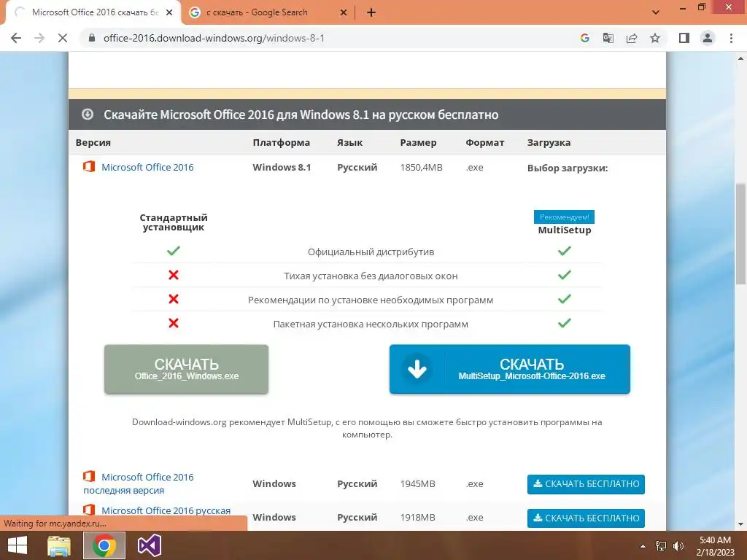
Task: Click the Стандартный установщик heading
Action: tap(174, 222)
